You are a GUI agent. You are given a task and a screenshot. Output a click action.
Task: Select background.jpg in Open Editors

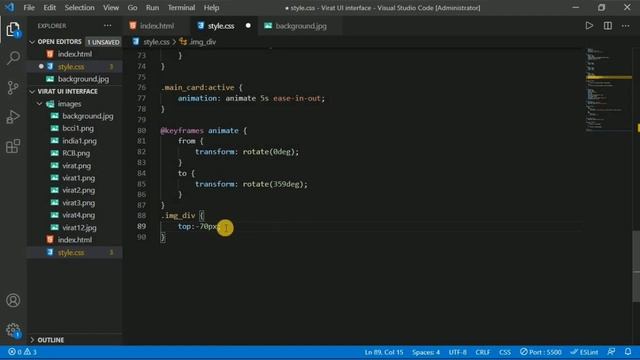[x=75, y=79]
